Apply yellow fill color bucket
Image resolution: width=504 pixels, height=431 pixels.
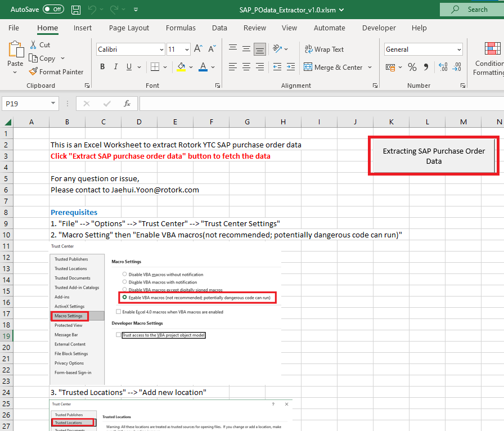coord(181,67)
